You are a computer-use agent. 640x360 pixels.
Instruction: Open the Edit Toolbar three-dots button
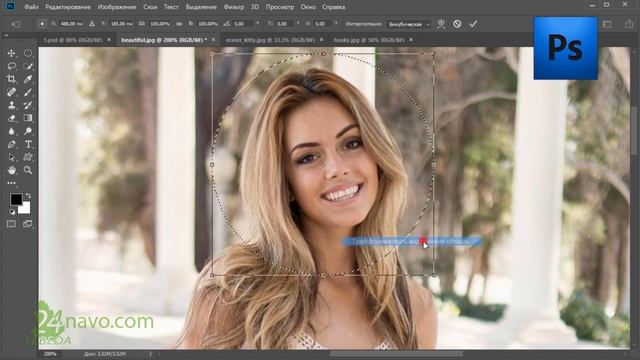point(11,183)
